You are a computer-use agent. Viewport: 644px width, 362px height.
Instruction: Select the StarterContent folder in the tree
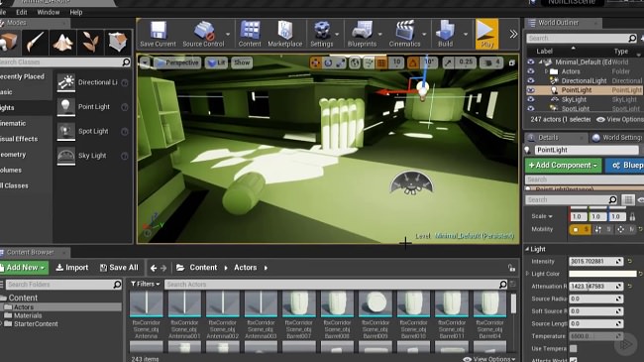pyautogui.click(x=36, y=323)
